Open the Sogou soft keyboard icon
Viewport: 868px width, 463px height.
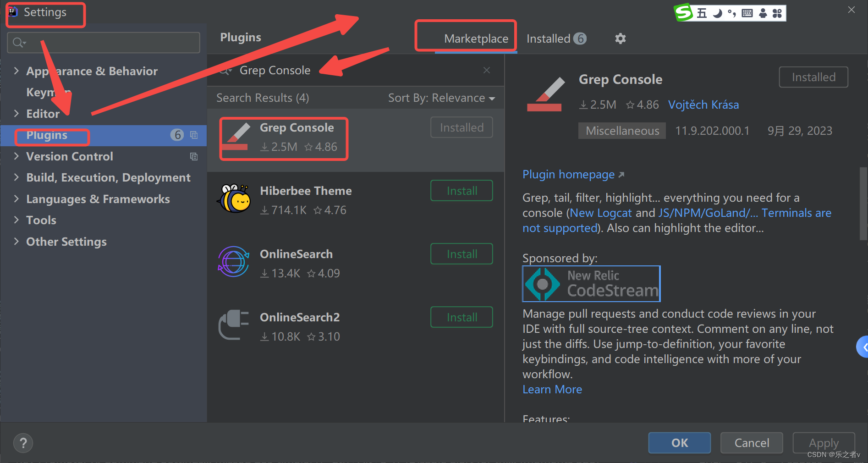747,13
